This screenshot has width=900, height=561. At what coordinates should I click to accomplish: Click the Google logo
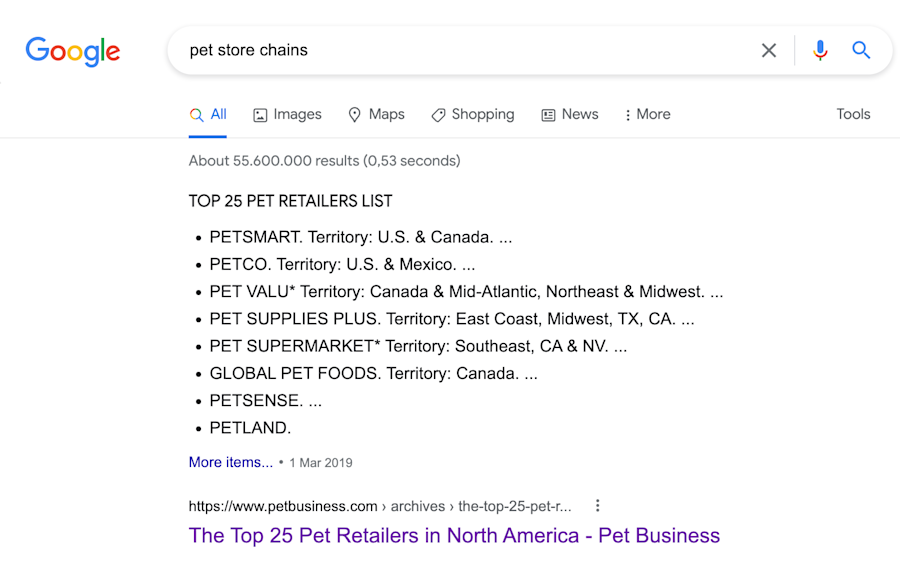point(73,51)
